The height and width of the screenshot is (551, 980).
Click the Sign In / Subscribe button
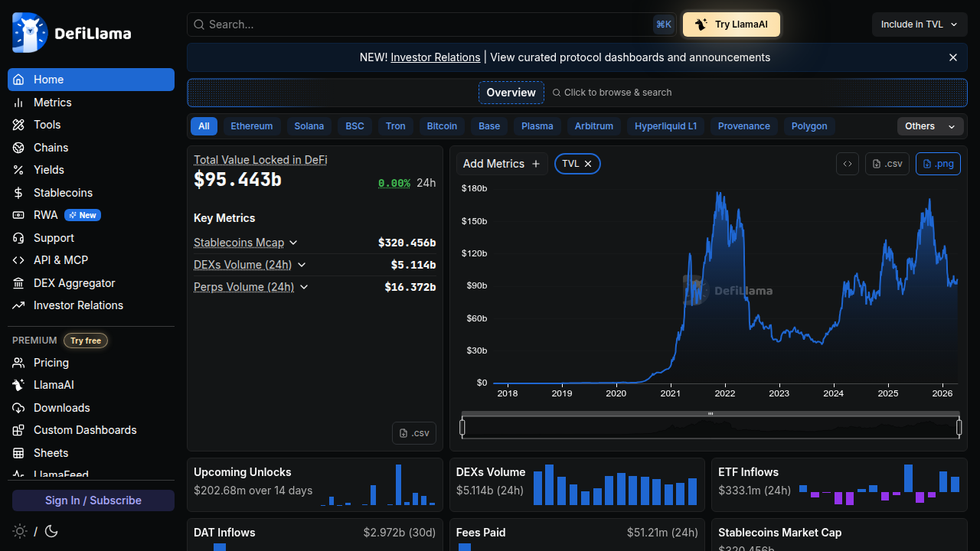[x=93, y=500]
